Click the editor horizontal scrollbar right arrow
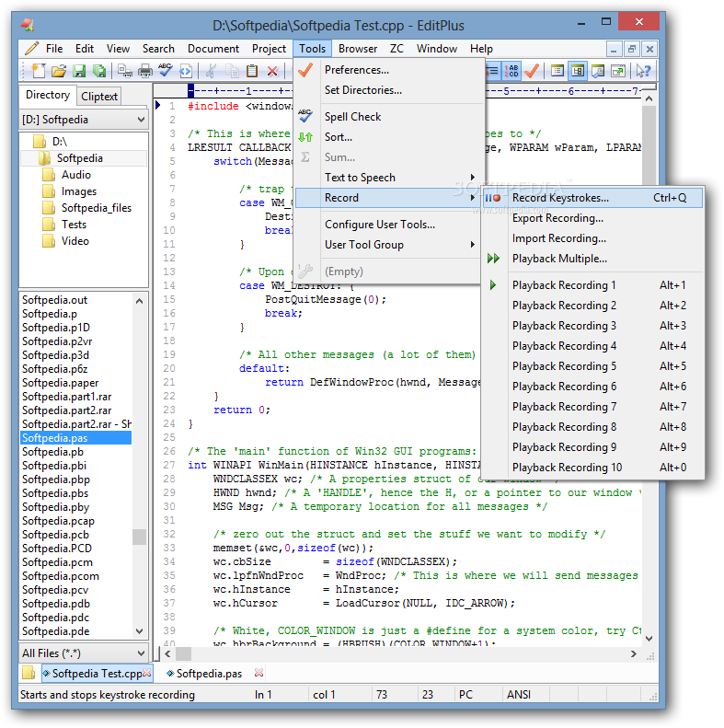The width and height of the screenshot is (724, 728). click(x=634, y=653)
